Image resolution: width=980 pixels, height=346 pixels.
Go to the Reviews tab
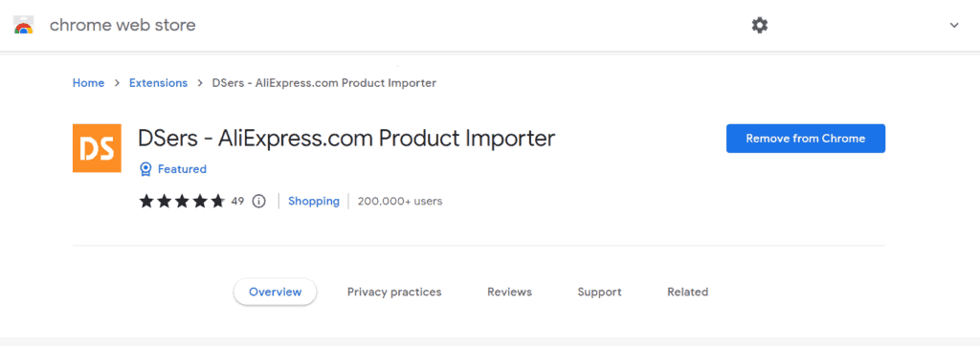click(509, 292)
